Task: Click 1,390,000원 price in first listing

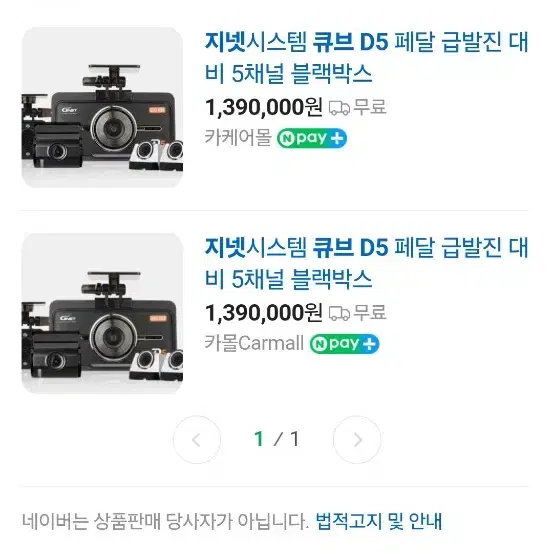Action: point(263,107)
